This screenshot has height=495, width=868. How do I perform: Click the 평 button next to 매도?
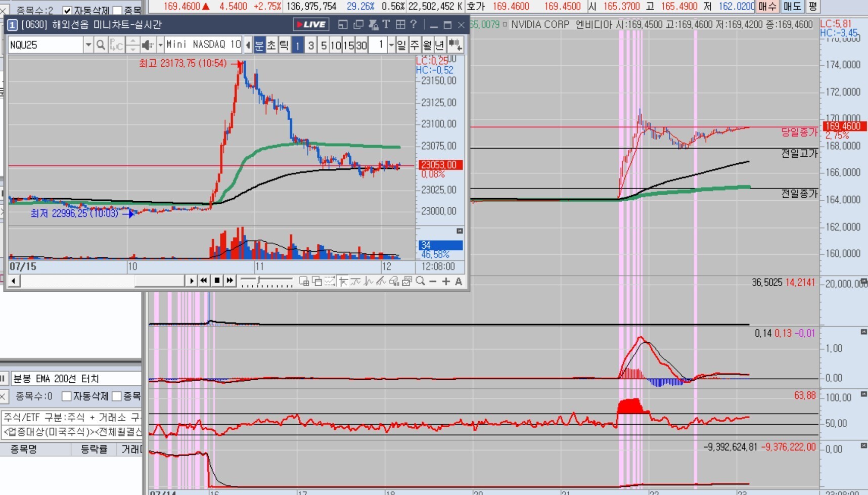tap(812, 7)
